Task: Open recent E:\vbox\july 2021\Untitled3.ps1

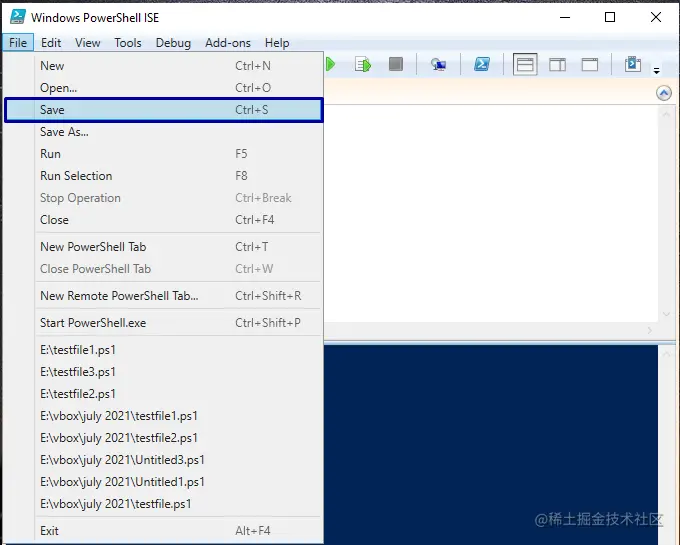Action: pyautogui.click(x=163, y=460)
